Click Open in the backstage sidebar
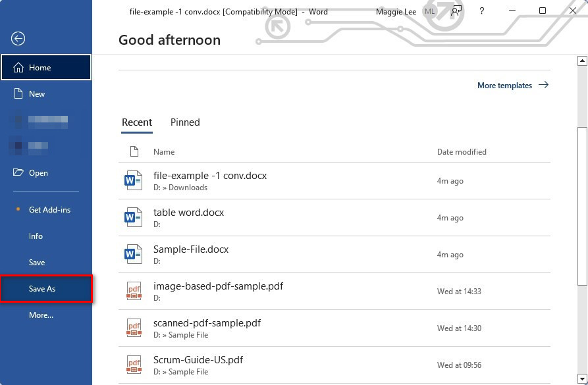This screenshot has height=385, width=588. pyautogui.click(x=38, y=173)
